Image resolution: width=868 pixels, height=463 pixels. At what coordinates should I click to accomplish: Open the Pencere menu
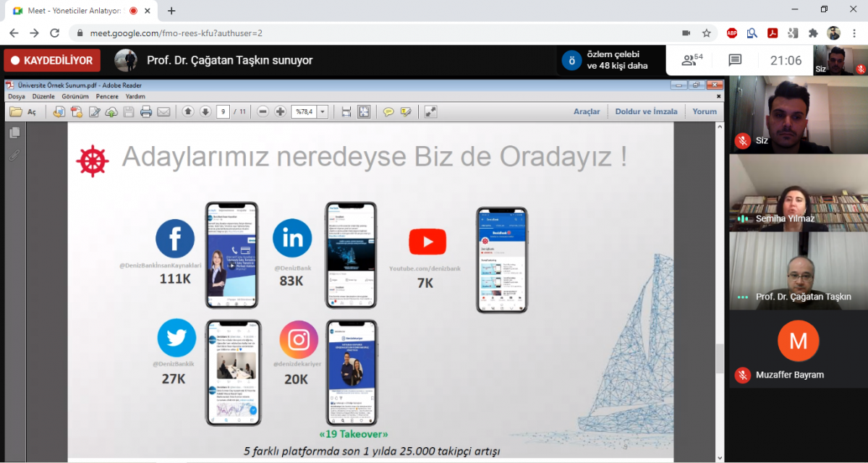[107, 96]
